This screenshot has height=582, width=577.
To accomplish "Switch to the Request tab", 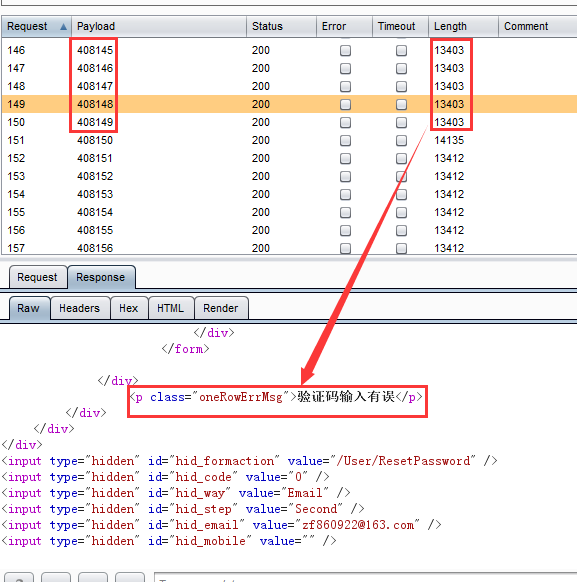I will (x=37, y=277).
